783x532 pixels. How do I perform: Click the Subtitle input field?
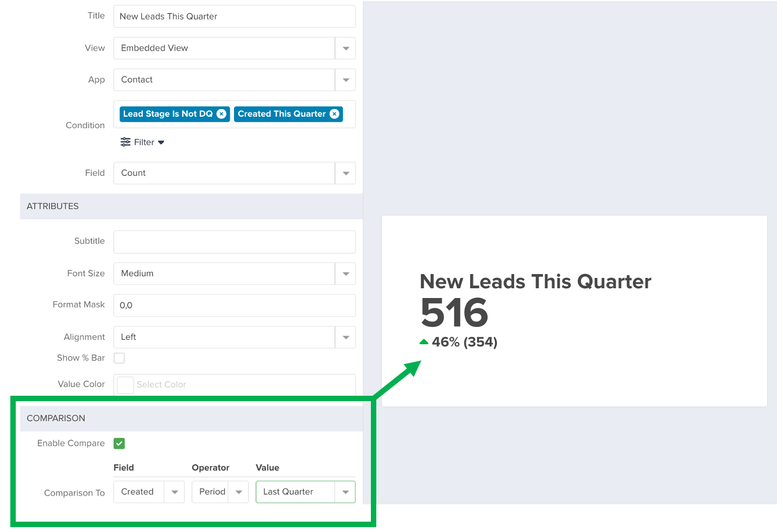pyautogui.click(x=235, y=242)
